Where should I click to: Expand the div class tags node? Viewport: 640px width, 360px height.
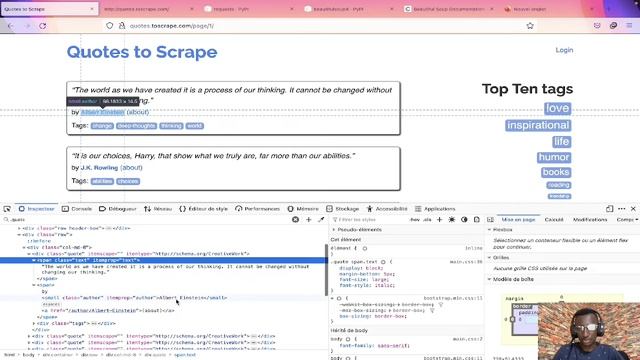33,323
